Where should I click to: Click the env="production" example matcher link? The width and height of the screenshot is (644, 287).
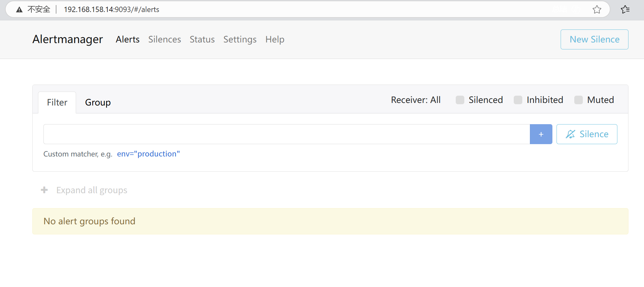tap(148, 154)
